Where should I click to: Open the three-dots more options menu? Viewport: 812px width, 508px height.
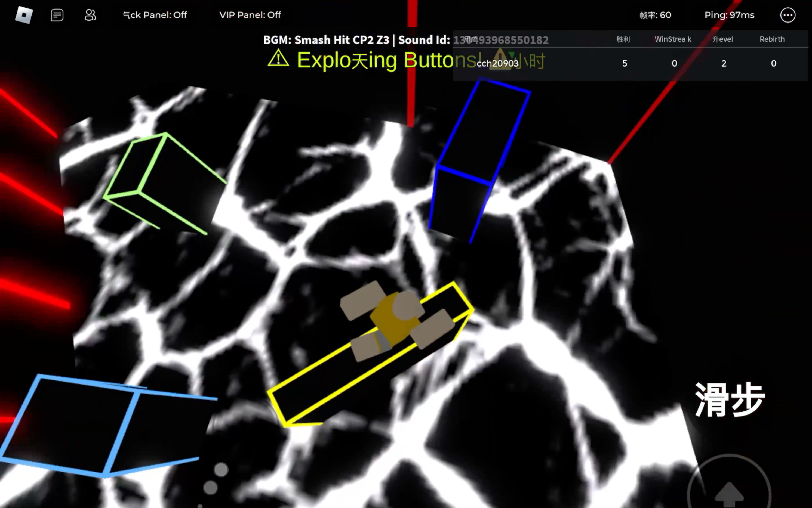click(788, 15)
